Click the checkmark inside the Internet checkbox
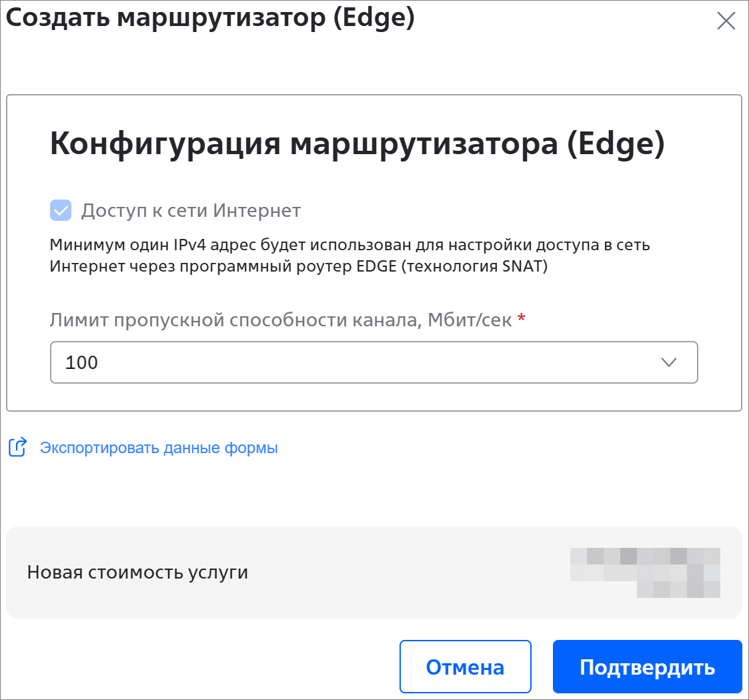The width and height of the screenshot is (749, 700). click(61, 212)
